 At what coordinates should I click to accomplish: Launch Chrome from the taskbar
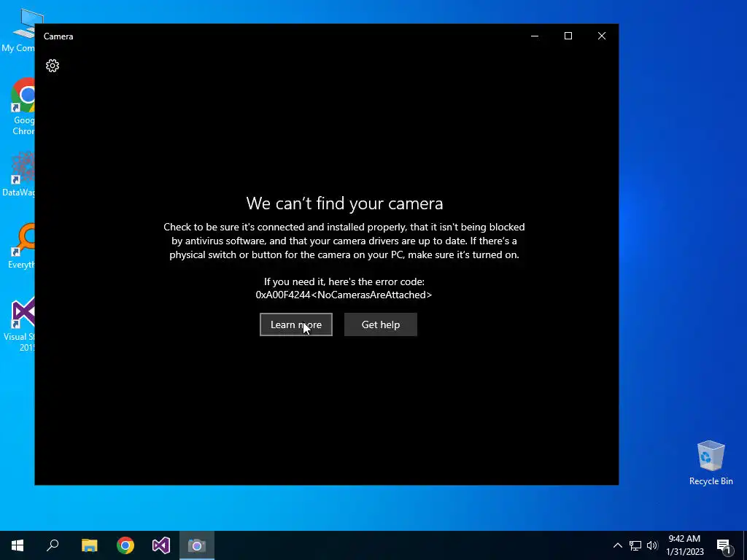tap(125, 545)
